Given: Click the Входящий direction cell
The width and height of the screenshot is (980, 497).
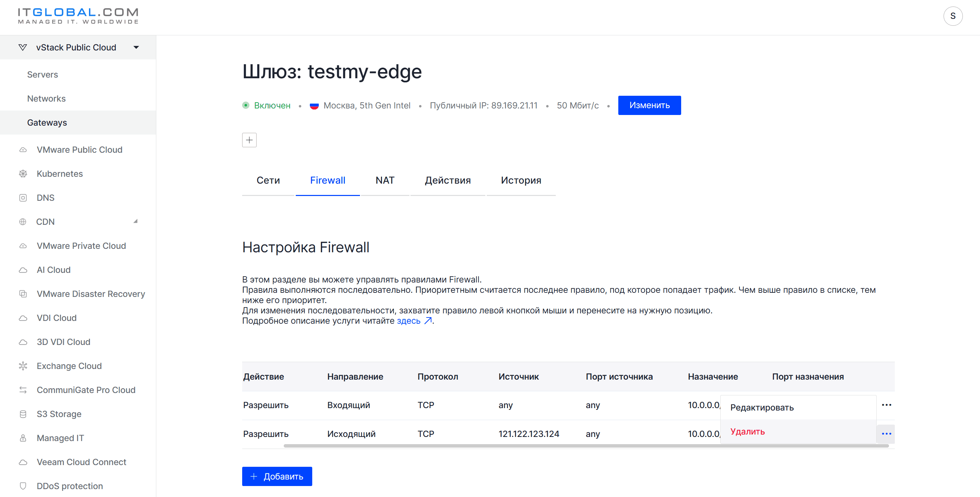Looking at the screenshot, I should (348, 405).
